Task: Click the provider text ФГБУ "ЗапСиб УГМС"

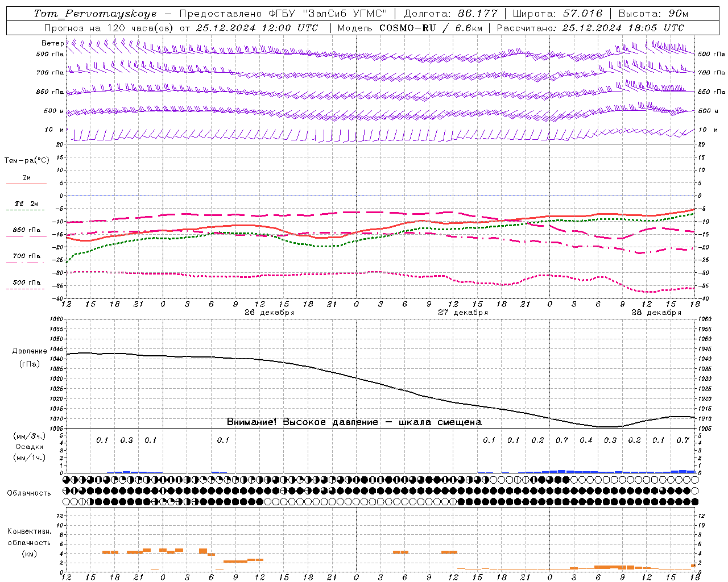Action: [328, 14]
